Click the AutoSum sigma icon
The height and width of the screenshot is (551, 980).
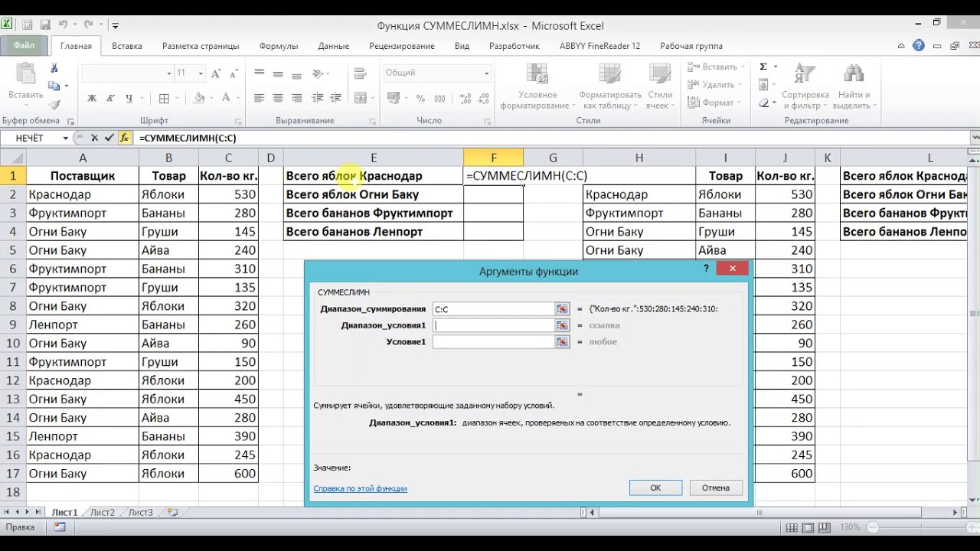(763, 67)
